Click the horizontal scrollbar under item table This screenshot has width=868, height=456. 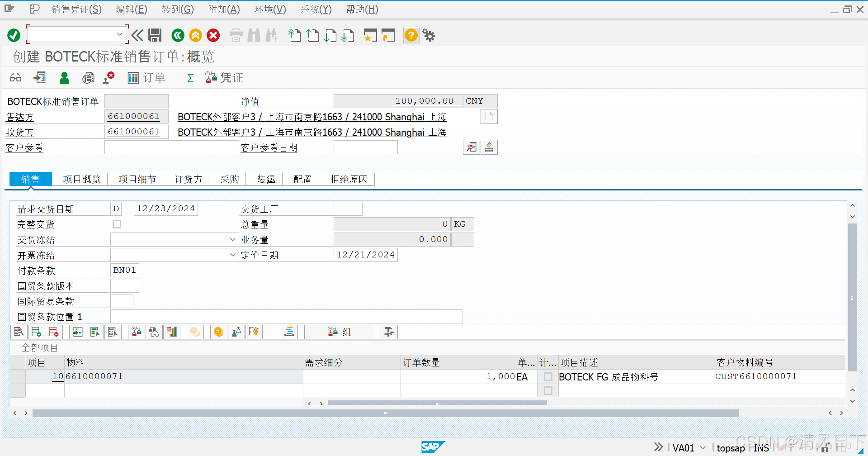point(438,403)
